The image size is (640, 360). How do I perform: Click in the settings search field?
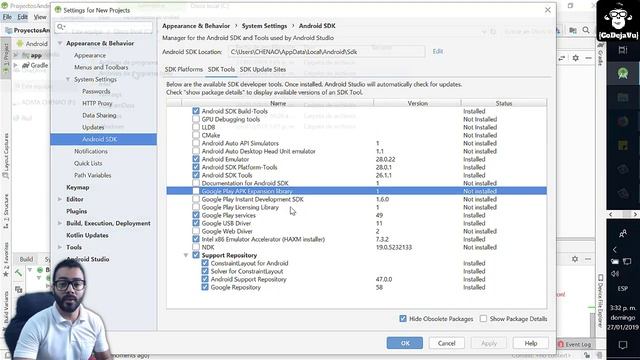tap(104, 27)
